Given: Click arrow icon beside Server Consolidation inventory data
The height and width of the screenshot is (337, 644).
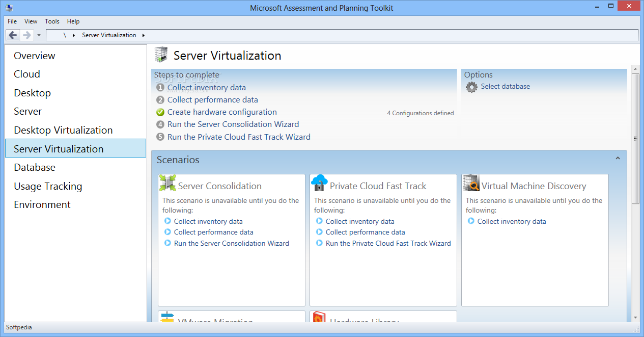Looking at the screenshot, I should tap(167, 221).
